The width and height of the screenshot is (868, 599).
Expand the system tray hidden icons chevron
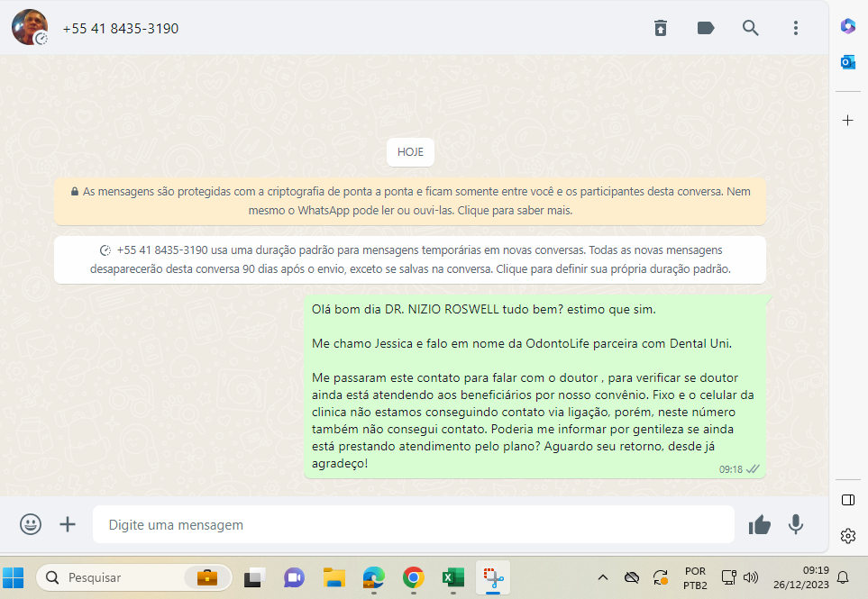point(603,577)
